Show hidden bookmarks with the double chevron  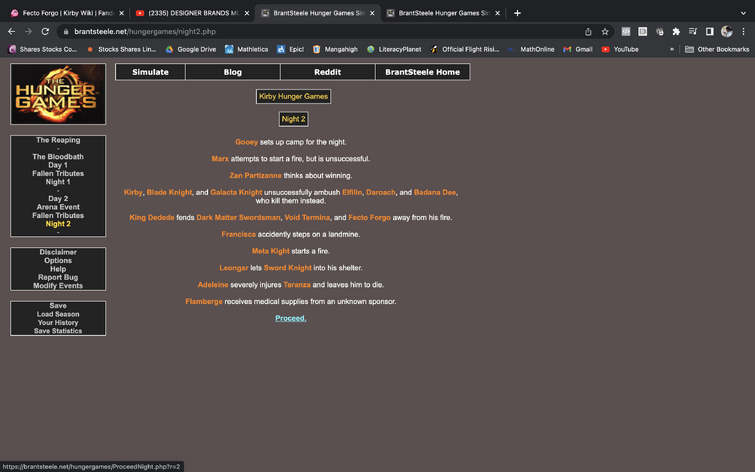[672, 49]
